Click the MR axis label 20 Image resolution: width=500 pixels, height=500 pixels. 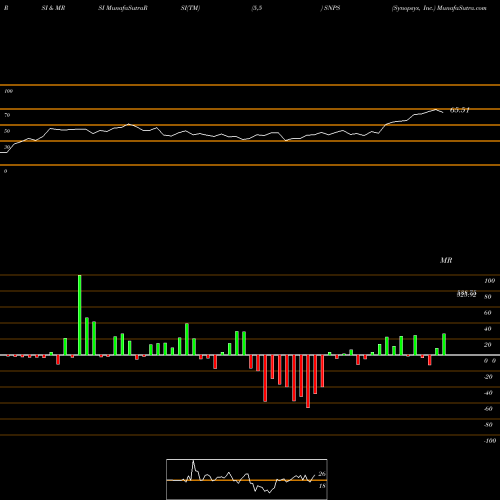pyautogui.click(x=488, y=345)
